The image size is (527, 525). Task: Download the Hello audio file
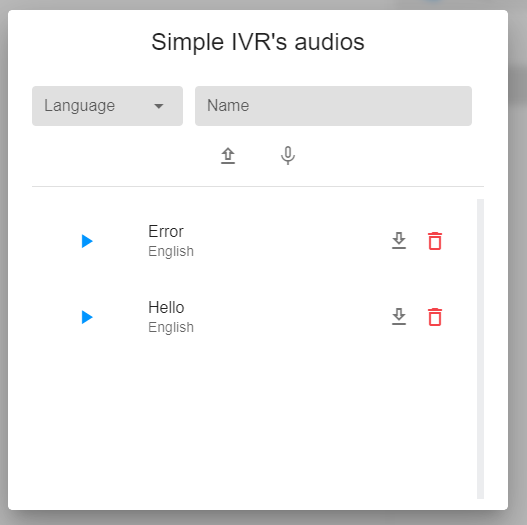click(399, 317)
